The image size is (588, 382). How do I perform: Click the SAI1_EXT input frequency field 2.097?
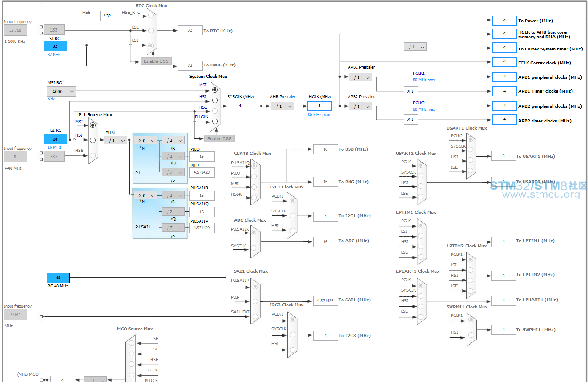[x=15, y=315]
